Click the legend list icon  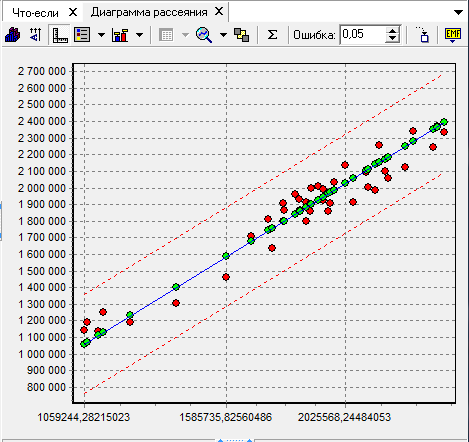pos(82,35)
